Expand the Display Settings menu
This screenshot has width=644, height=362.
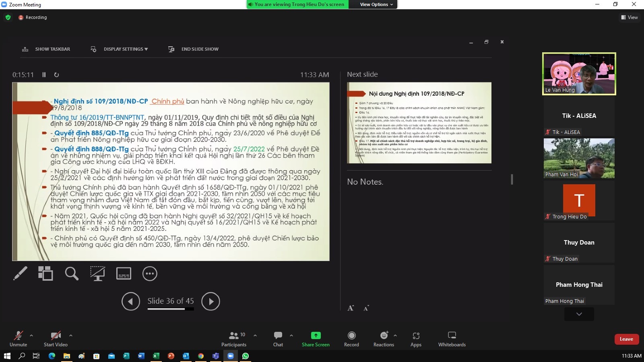[125, 49]
